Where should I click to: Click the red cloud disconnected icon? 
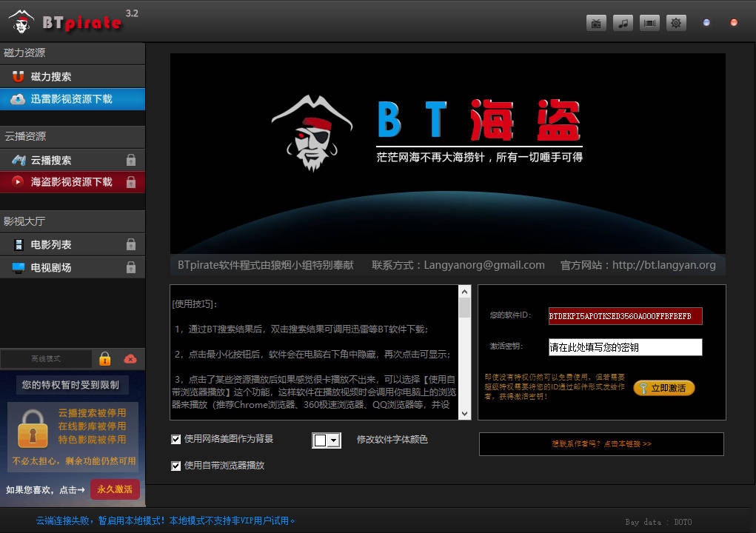click(x=130, y=359)
